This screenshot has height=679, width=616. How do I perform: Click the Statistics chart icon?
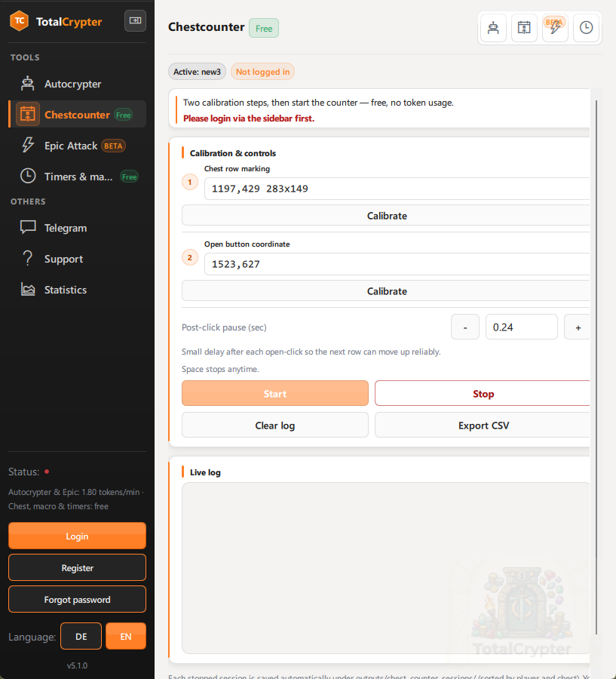[28, 289]
